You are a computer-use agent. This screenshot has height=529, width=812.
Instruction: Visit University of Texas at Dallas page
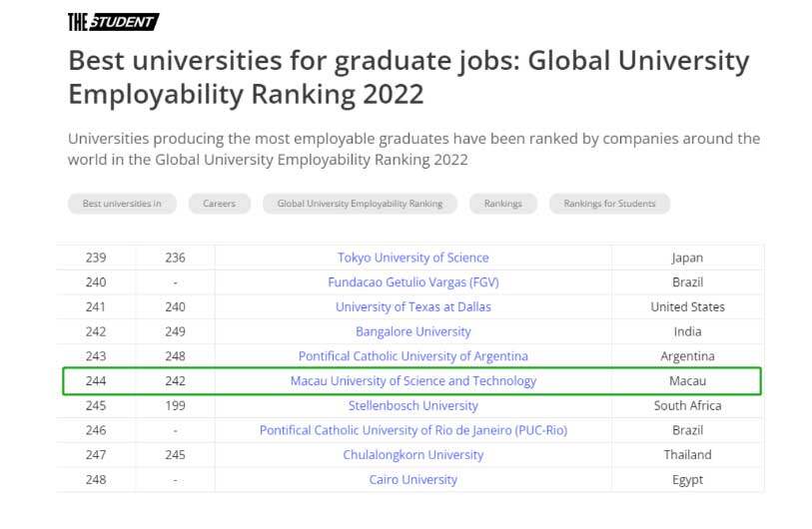tap(412, 306)
